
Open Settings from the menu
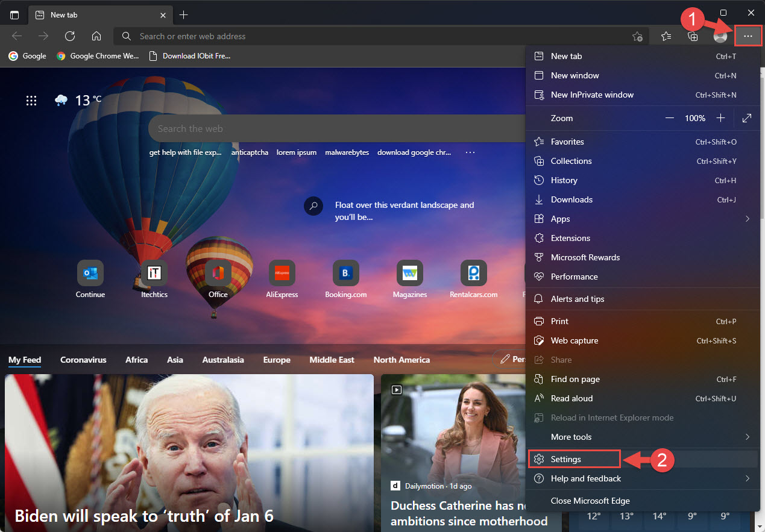pos(643,459)
